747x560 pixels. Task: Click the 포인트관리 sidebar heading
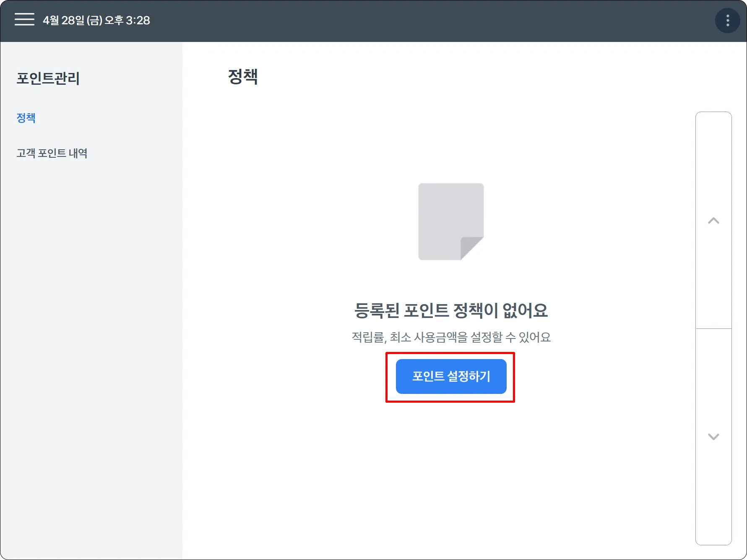[48, 78]
